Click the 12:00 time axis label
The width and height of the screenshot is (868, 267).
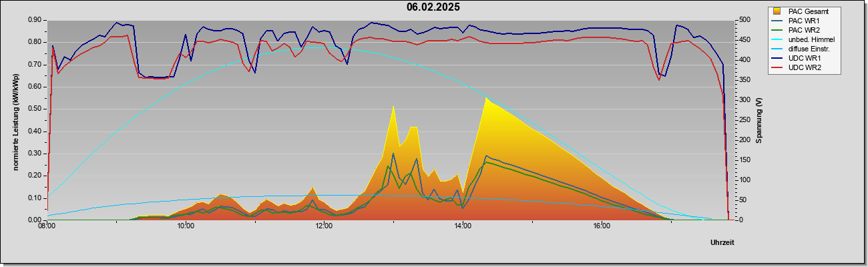point(324,226)
